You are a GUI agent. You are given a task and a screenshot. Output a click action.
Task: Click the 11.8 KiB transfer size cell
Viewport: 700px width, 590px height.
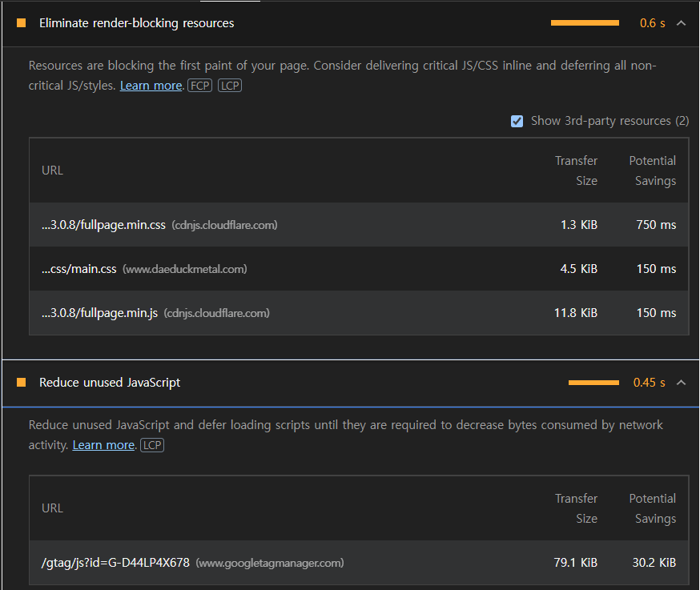point(575,313)
